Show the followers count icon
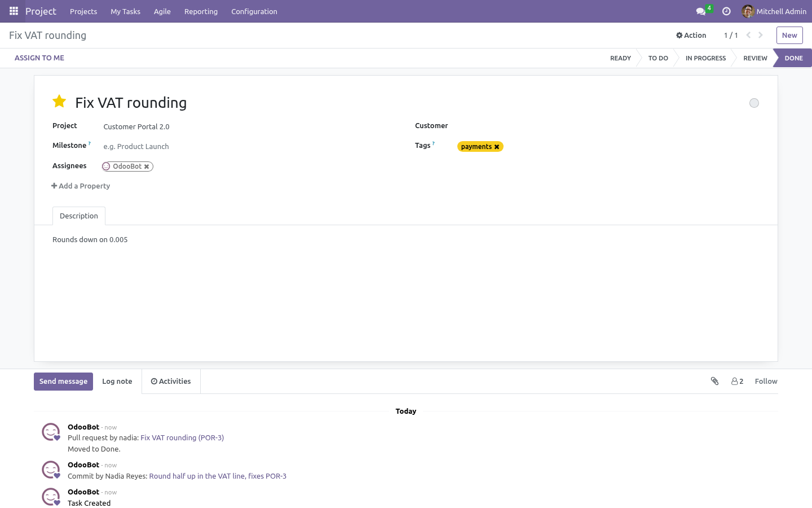Viewport: 812px width, 508px height. (x=737, y=382)
